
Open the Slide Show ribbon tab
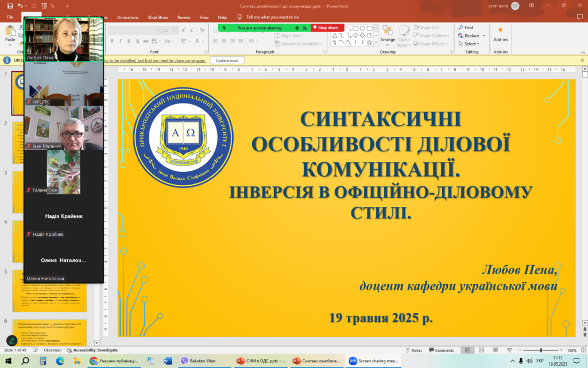157,17
